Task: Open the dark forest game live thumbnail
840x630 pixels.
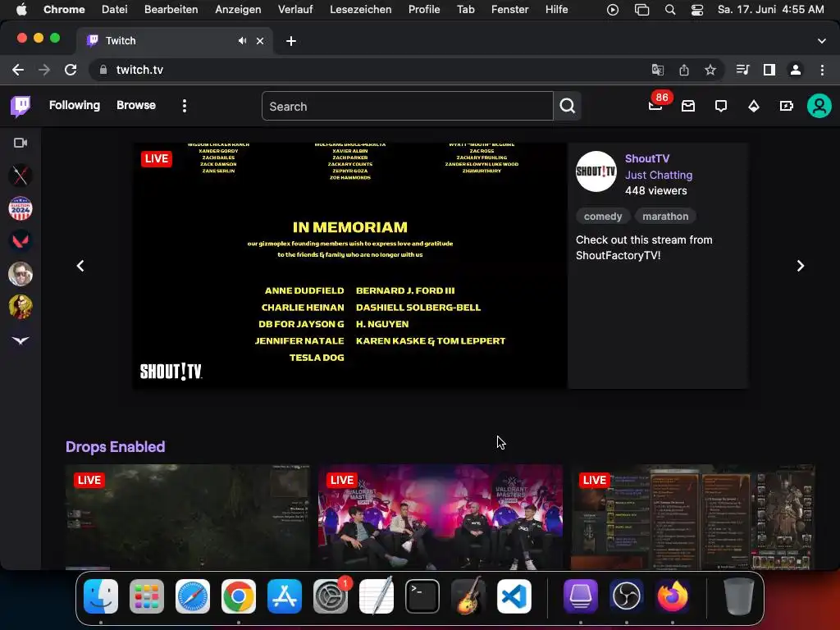Action: (188, 517)
